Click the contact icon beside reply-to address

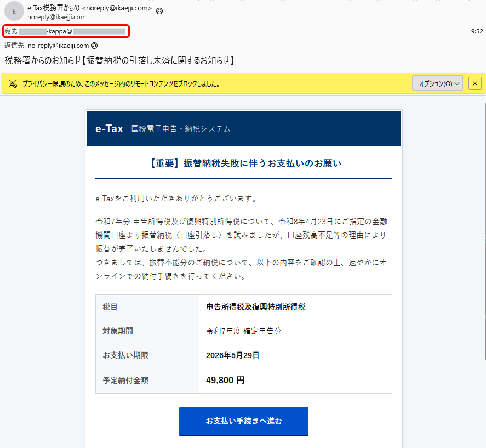(x=94, y=46)
